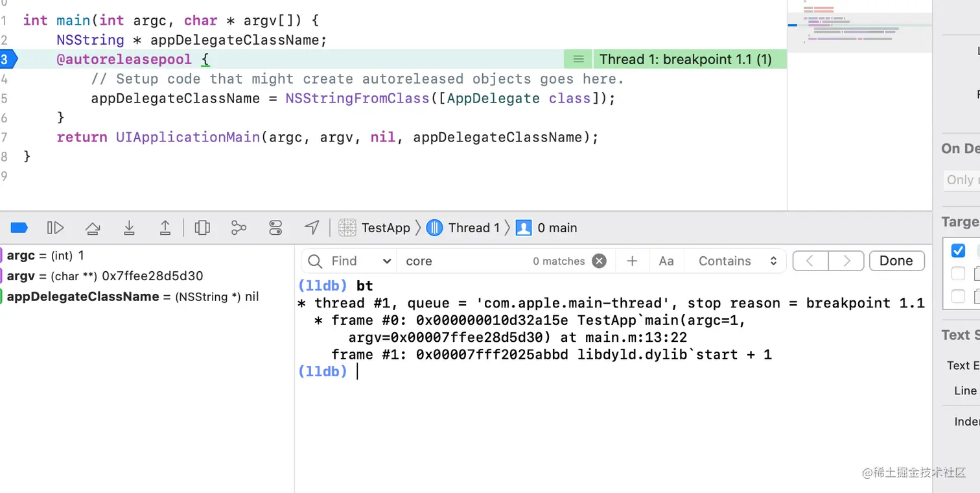Toggle the second target membership checkbox

958,274
